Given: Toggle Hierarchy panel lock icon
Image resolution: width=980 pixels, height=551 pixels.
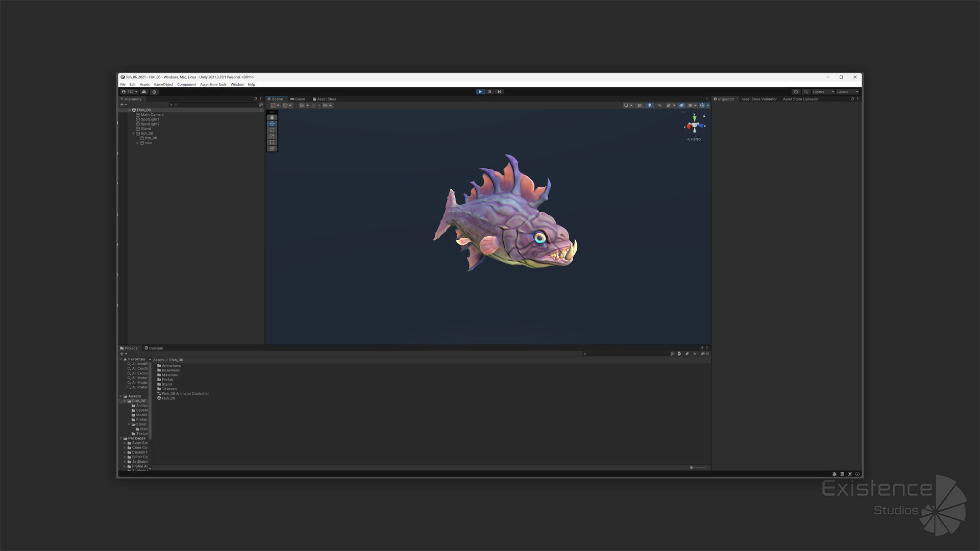Looking at the screenshot, I should pos(256,99).
